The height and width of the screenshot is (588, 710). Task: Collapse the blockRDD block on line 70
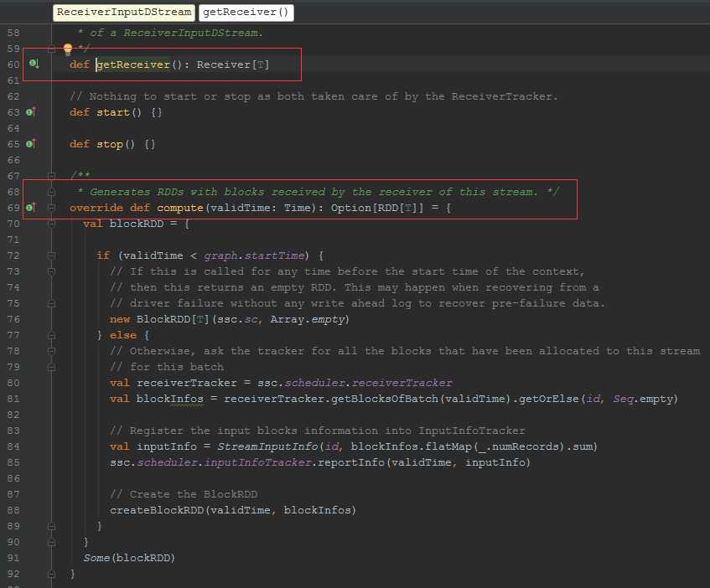coord(51,224)
